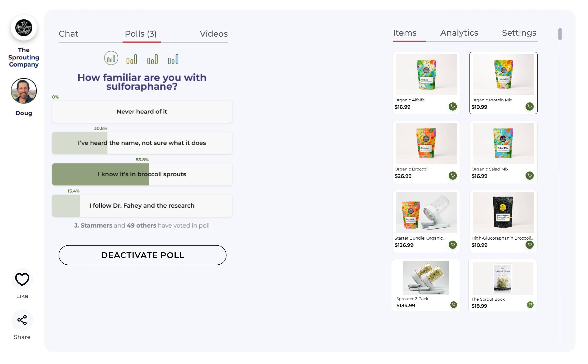Open the second poll chart icon
Screen dimensions: 588x364
[x=132, y=59]
